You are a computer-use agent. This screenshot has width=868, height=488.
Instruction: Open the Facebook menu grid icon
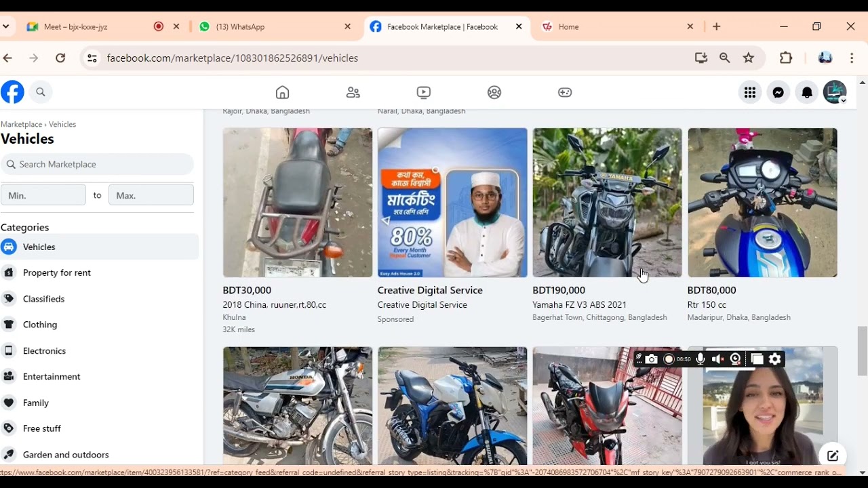coord(750,92)
